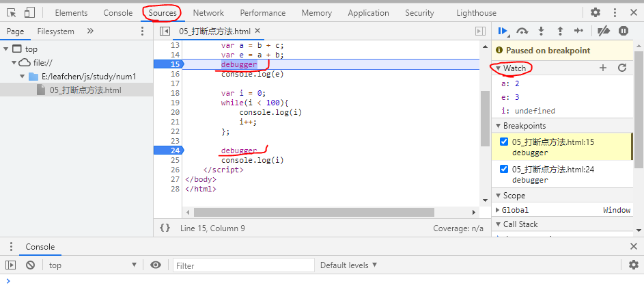Click the line 24 breakpoint marker
This screenshot has width=644, height=303.
(x=169, y=150)
